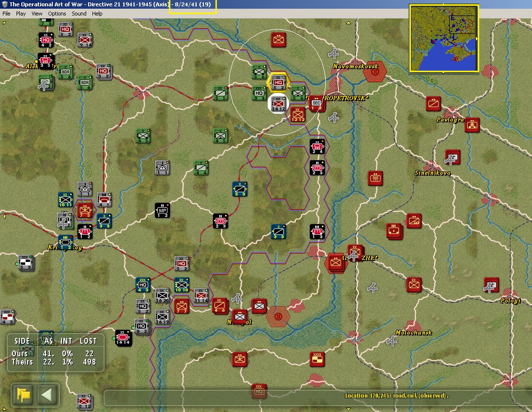This screenshot has width=532, height=412.
Task: Click the scroll-left arrow at map left edge
Action: tap(4, 216)
